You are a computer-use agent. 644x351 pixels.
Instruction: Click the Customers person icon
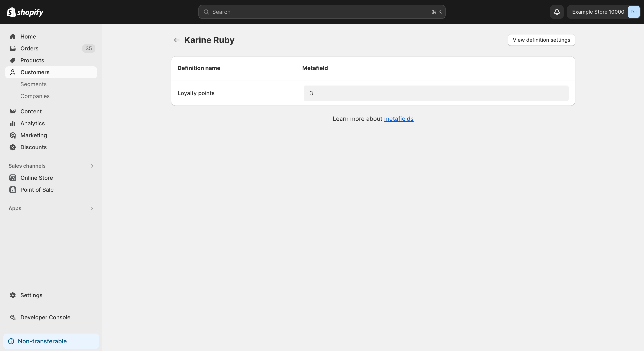click(13, 72)
